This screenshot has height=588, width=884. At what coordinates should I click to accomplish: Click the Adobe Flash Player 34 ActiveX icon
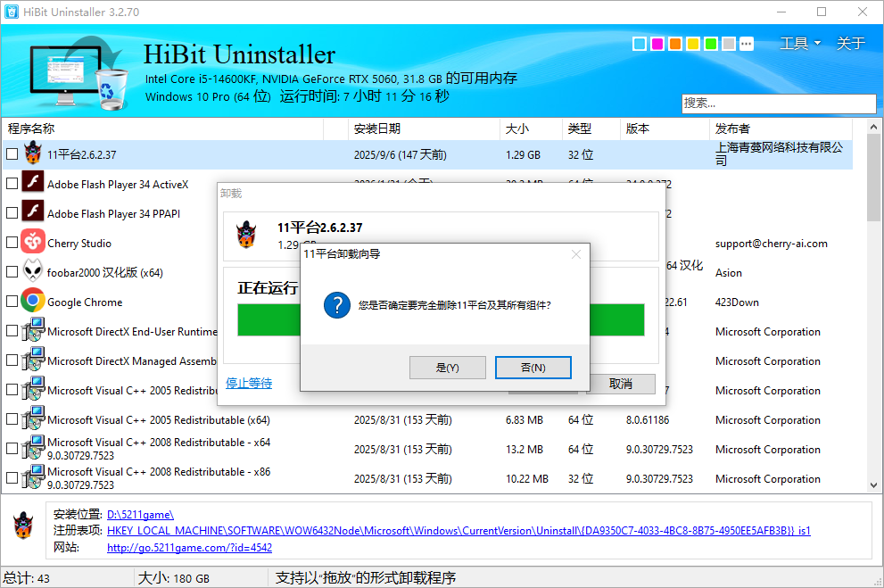point(33,183)
